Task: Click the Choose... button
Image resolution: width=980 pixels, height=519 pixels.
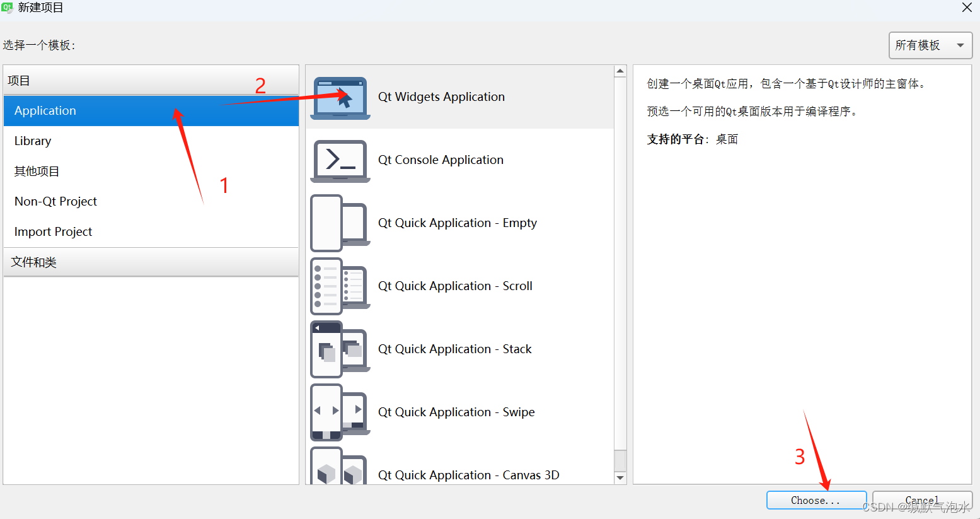Action: pos(816,500)
